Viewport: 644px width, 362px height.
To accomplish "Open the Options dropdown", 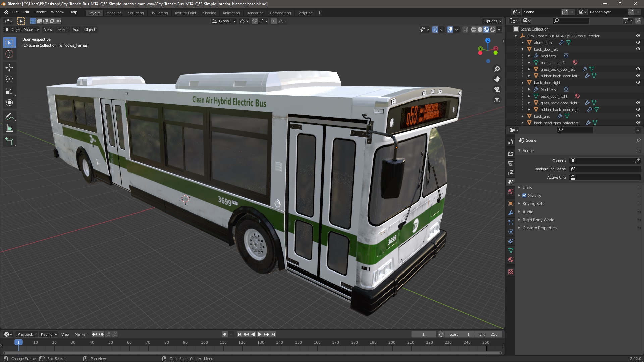I will 493,21.
